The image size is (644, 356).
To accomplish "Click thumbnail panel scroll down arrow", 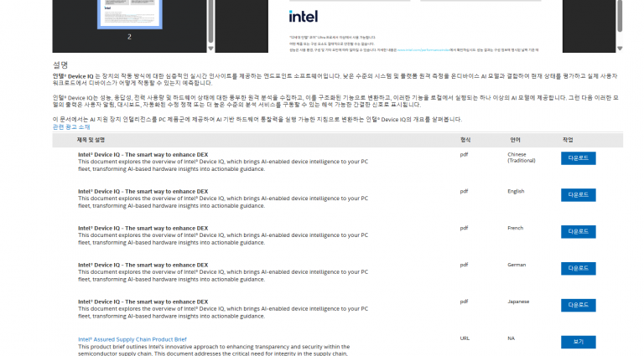I will click(210, 49).
